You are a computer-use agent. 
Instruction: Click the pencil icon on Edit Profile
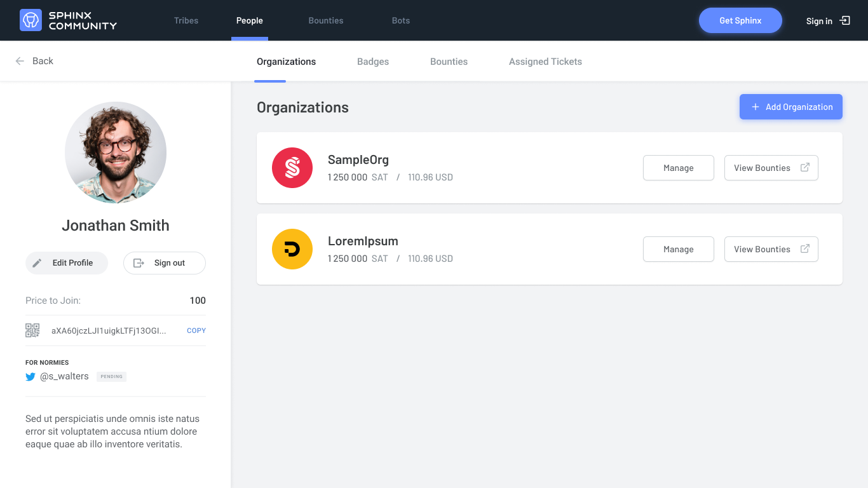(x=37, y=262)
